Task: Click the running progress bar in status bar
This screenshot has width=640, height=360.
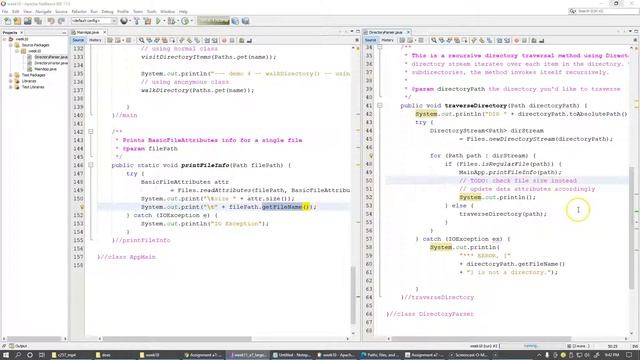Action: pos(532,346)
